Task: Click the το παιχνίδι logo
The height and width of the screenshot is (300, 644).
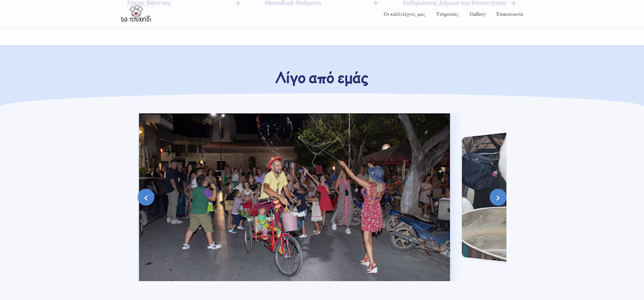Action: click(136, 13)
